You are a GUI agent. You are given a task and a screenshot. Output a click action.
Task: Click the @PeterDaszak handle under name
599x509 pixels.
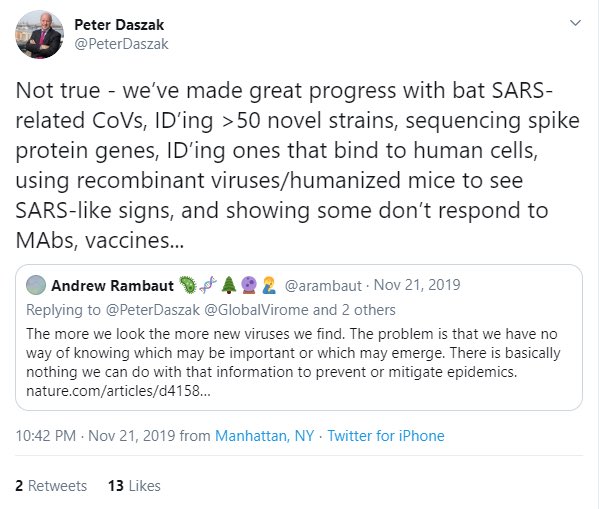coord(121,44)
